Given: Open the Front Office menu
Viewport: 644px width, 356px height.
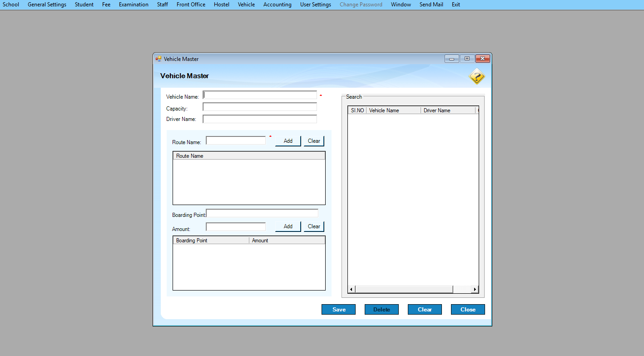Looking at the screenshot, I should point(191,5).
